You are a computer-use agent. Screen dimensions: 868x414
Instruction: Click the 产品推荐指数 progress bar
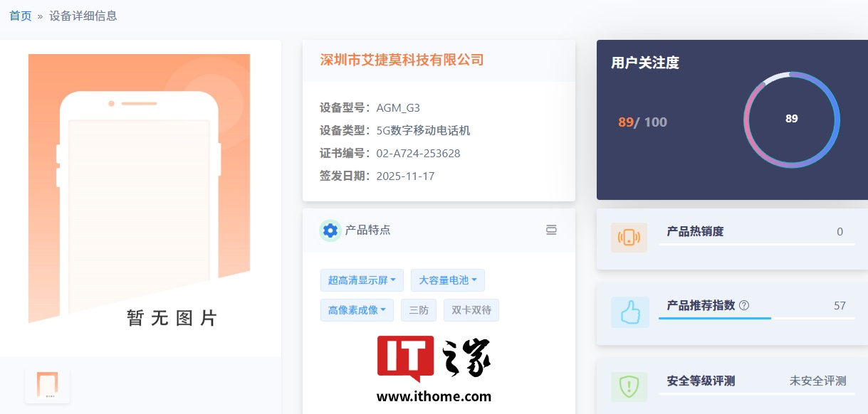coord(756,318)
